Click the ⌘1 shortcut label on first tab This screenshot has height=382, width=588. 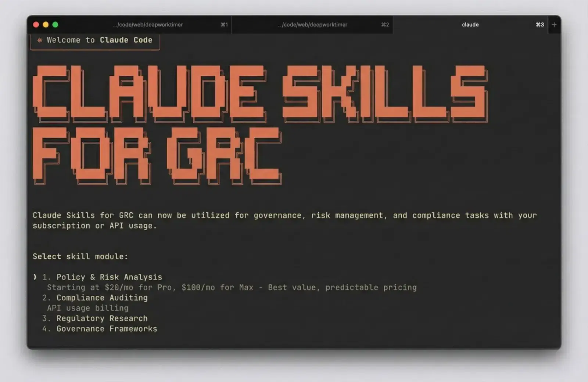pos(224,25)
